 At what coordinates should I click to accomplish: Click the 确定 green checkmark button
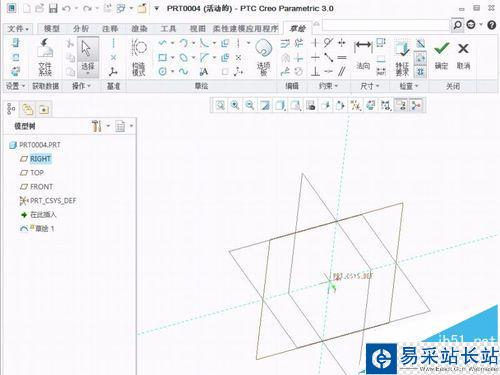point(441,55)
